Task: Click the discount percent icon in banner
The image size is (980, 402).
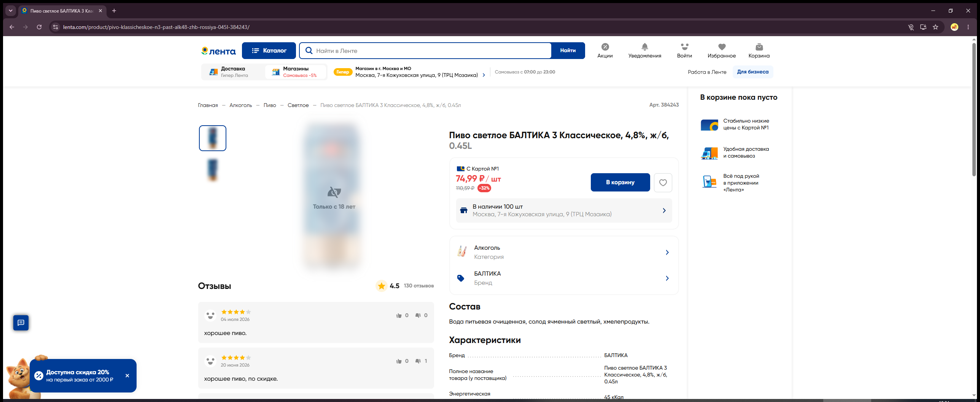Action: click(x=38, y=376)
